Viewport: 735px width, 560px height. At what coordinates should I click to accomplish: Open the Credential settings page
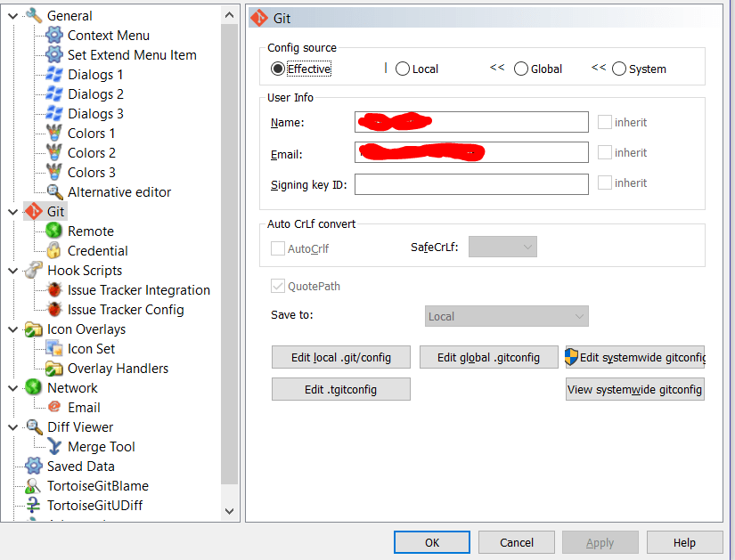97,251
